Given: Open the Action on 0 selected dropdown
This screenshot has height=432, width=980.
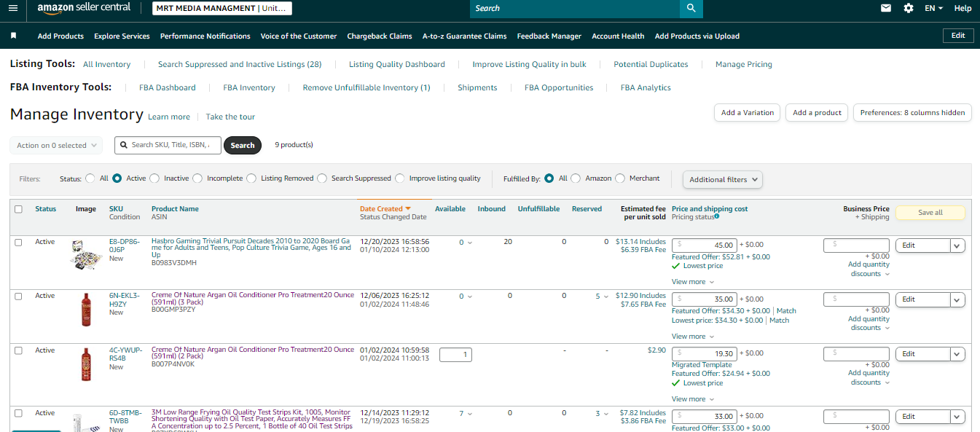Looking at the screenshot, I should [57, 146].
